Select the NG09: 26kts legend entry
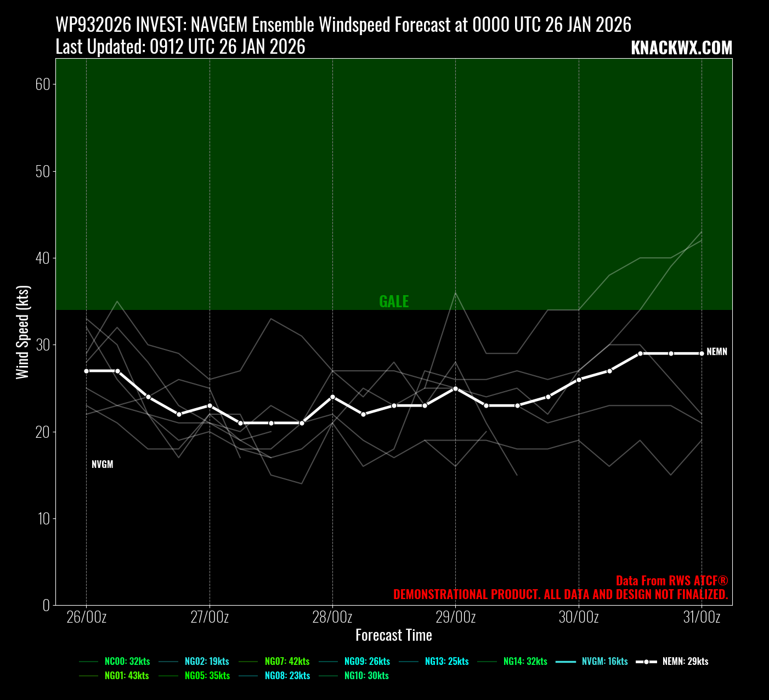Viewport: 769px width, 700px height. tap(367, 662)
